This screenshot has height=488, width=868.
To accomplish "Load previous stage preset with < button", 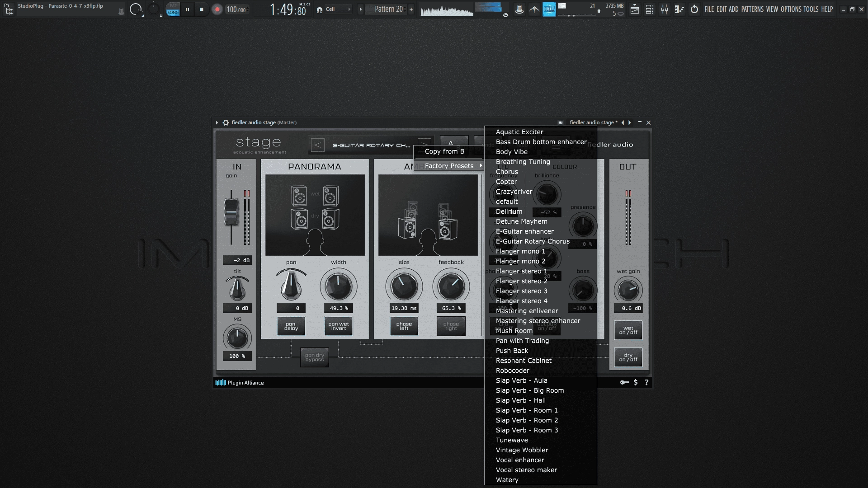I will tap(317, 145).
